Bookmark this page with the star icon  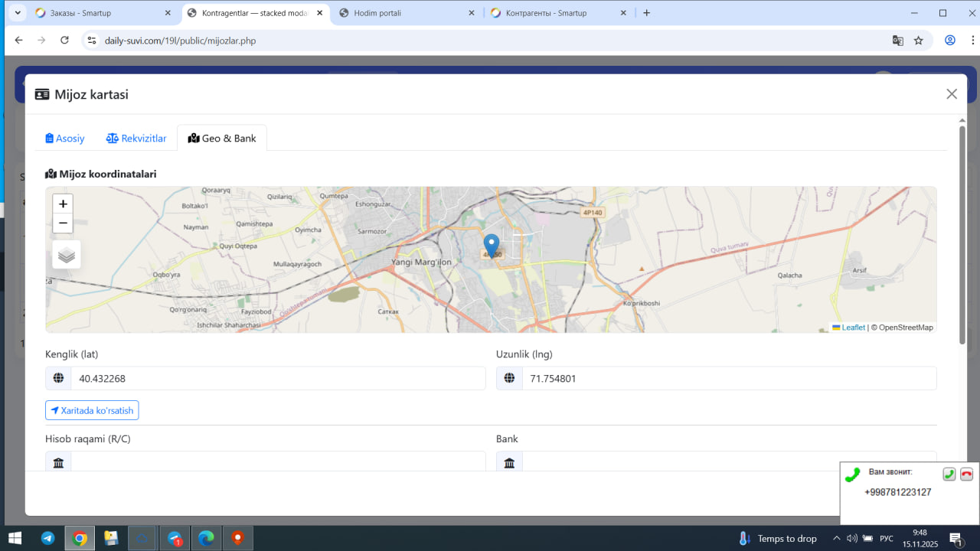pos(919,41)
